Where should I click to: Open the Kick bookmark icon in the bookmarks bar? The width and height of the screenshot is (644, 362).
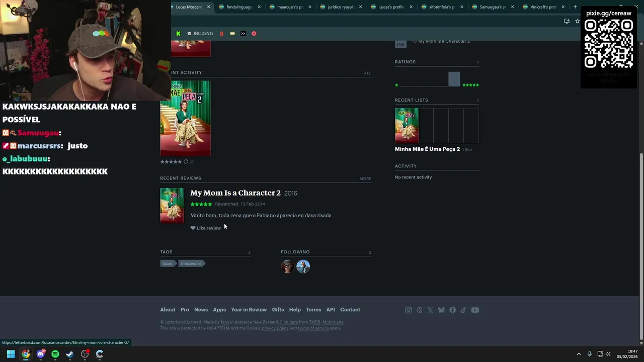pos(178,34)
